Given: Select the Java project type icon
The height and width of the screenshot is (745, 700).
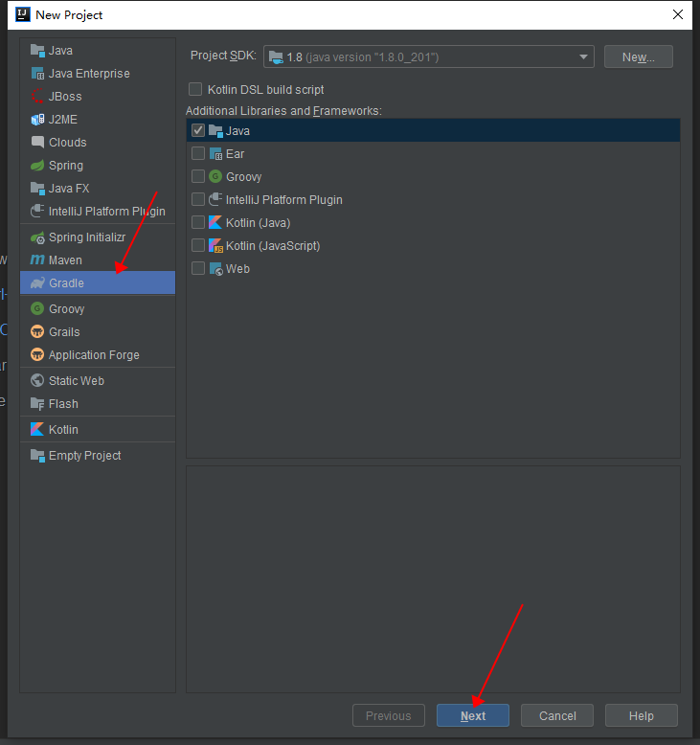Looking at the screenshot, I should 37,51.
